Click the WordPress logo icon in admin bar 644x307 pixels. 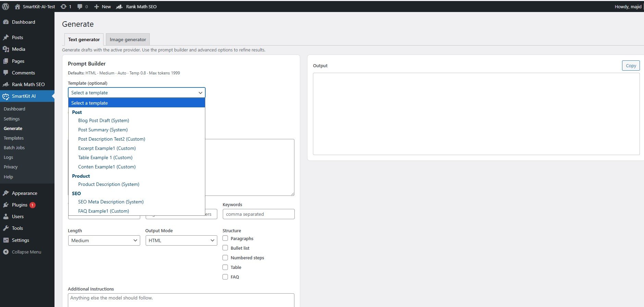pos(5,7)
